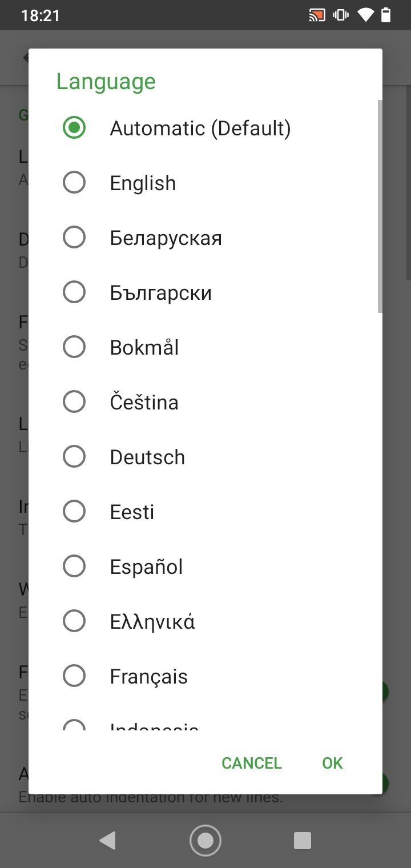Tap the battery icon in status bar
The width and height of the screenshot is (411, 868).
pos(386,15)
